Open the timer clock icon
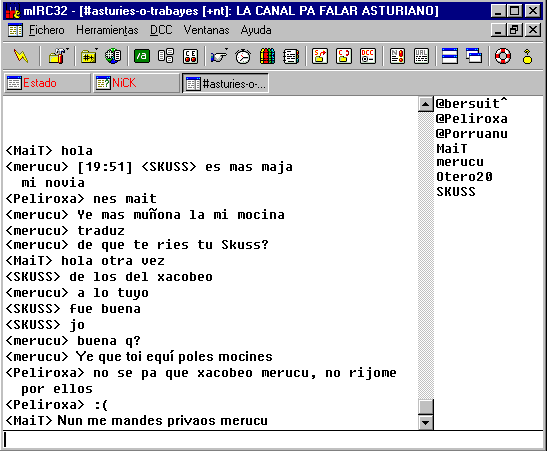Image resolution: width=547 pixels, height=451 pixels. [x=243, y=56]
